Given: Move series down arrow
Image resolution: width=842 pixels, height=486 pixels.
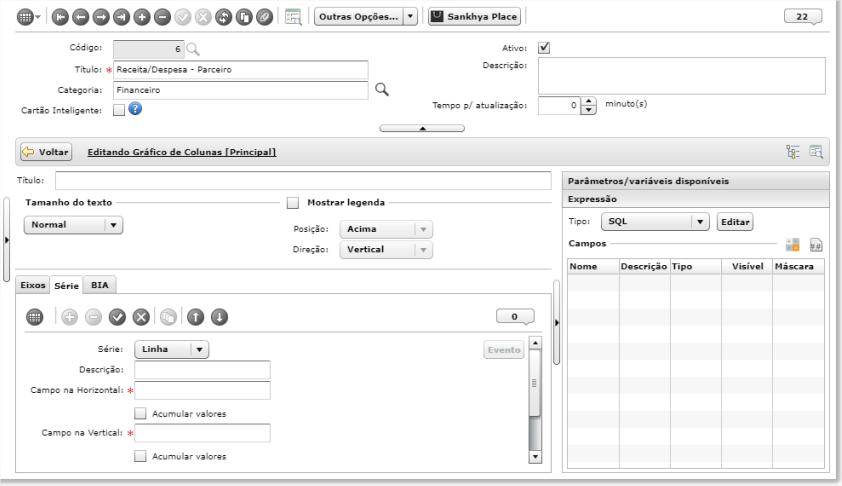Looking at the screenshot, I should (219, 317).
